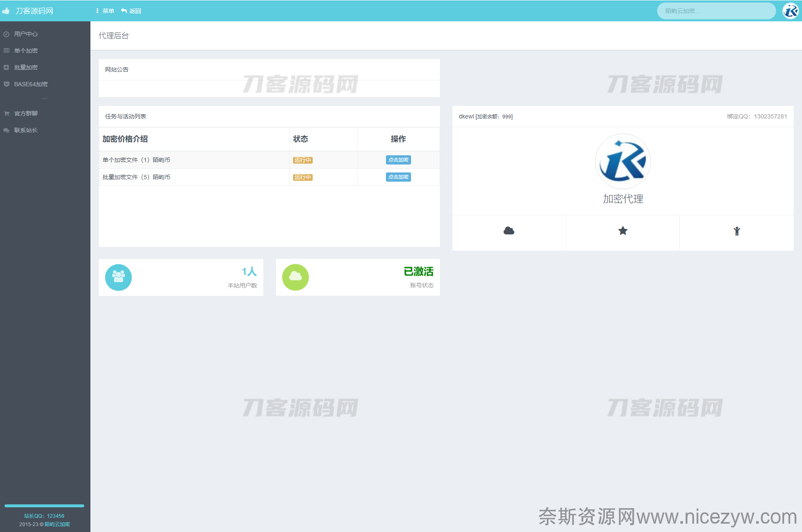Click the 已激活 account status text
Screen dimensions: 802x532
[x=419, y=272]
